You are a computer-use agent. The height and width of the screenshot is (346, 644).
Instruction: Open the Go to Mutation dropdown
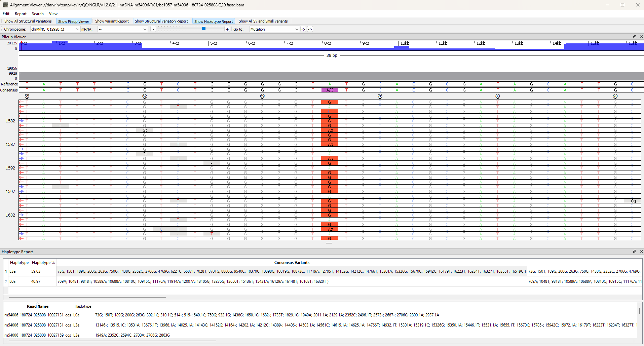[x=274, y=29]
